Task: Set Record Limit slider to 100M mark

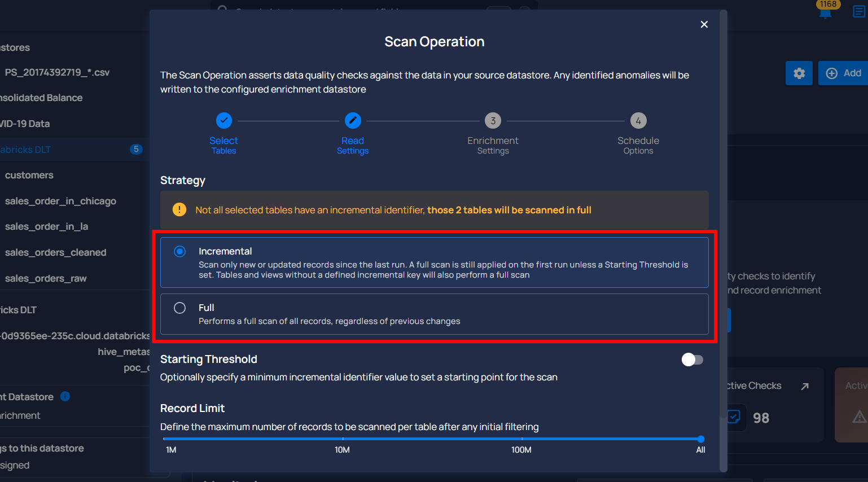Action: tap(522, 439)
